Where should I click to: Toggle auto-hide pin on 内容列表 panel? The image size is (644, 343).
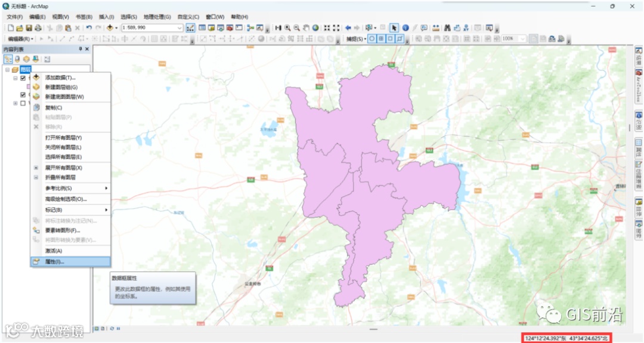click(80, 49)
